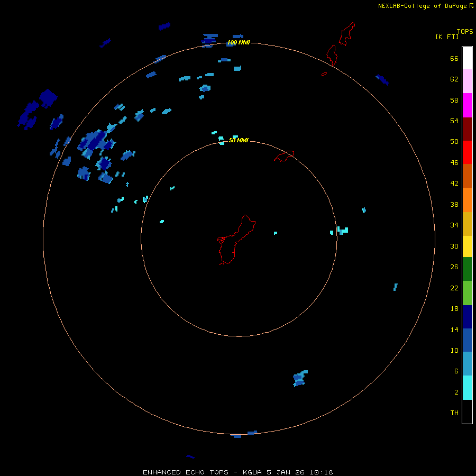Choose the steel light-blue legend color band

467,363
